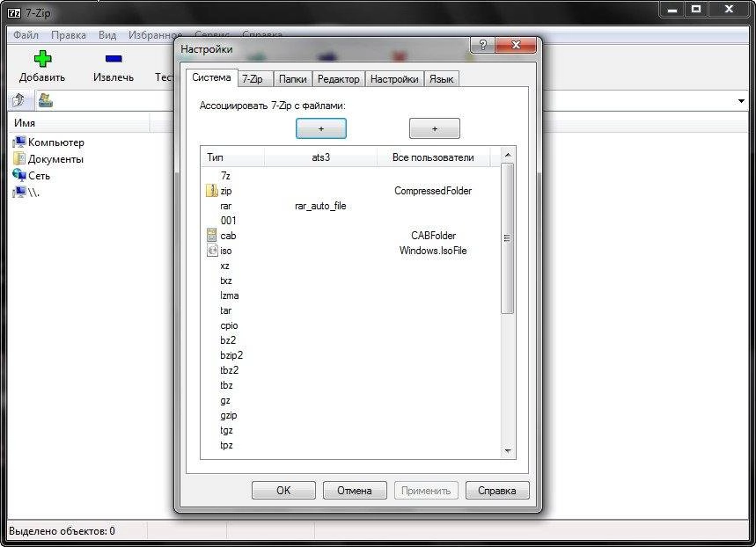Select the rar file type row

click(351, 206)
